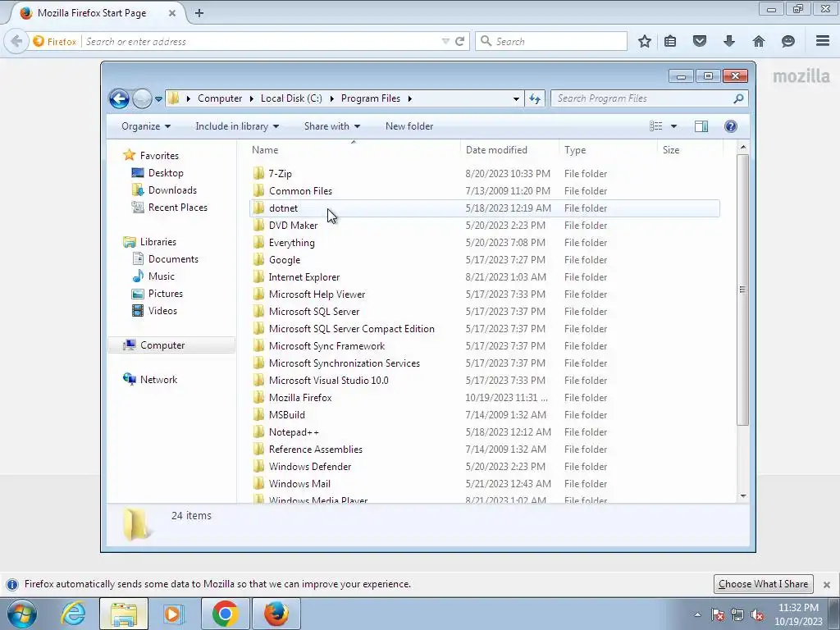Viewport: 840px width, 630px height.
Task: Expand address bar previous locations dropdown
Action: click(516, 98)
